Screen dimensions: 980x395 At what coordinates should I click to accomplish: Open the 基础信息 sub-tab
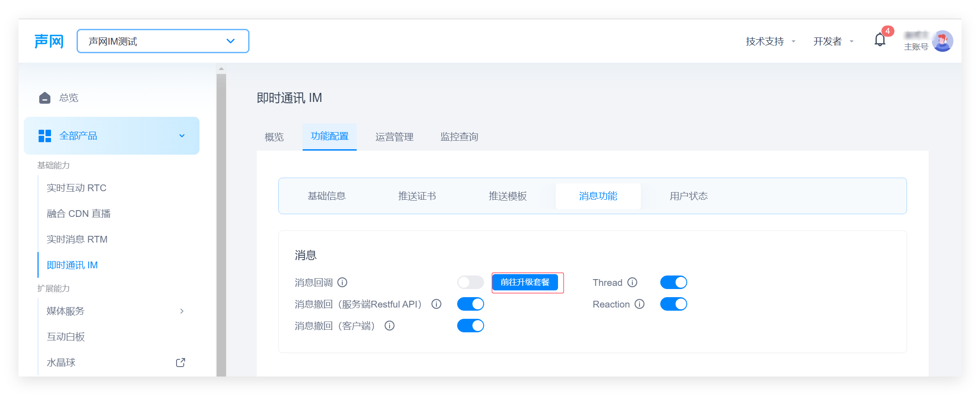click(327, 196)
